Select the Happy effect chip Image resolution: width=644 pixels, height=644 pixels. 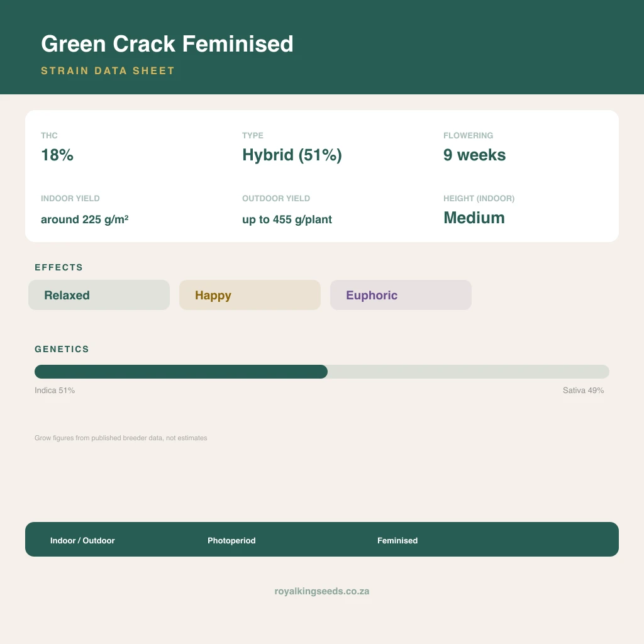click(x=250, y=295)
